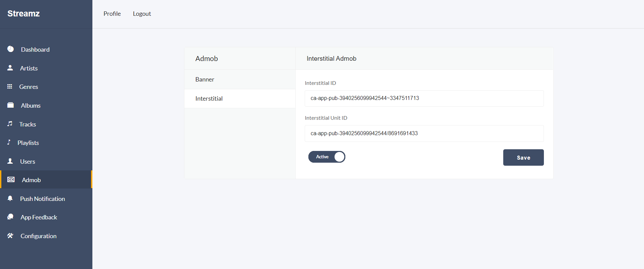This screenshot has width=644, height=269.
Task: Click the Admob CC icon in sidebar
Action: point(11,179)
